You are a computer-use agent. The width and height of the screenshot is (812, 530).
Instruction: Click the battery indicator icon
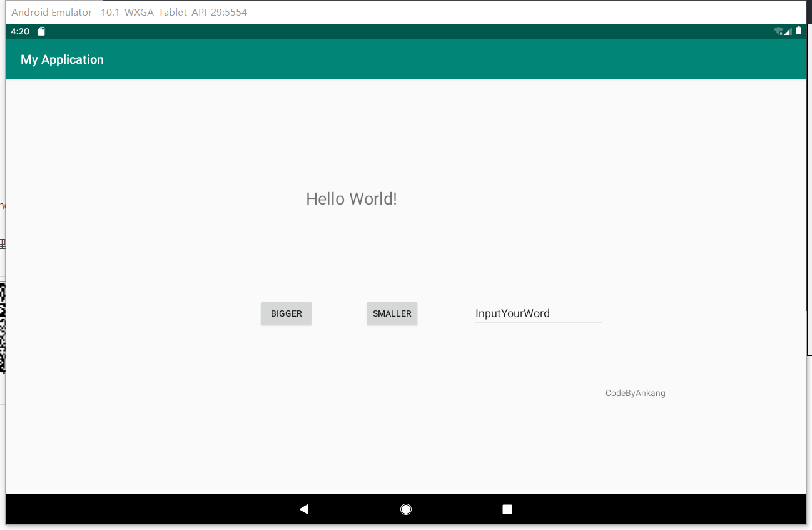[x=798, y=30]
